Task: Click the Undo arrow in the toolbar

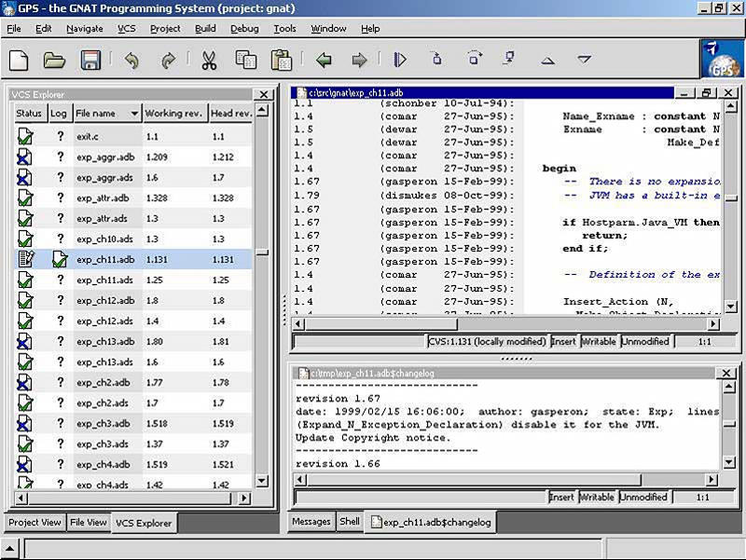Action: click(131, 61)
